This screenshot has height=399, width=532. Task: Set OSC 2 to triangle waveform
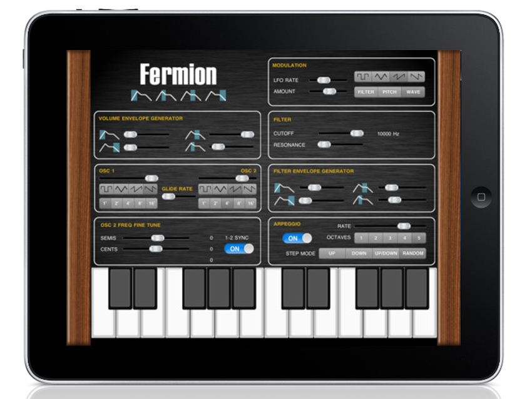(x=220, y=189)
